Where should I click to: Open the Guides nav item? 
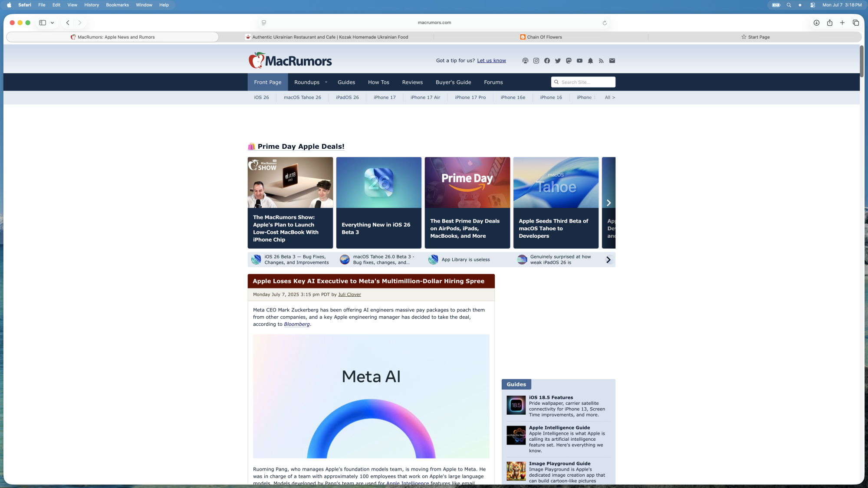[346, 82]
